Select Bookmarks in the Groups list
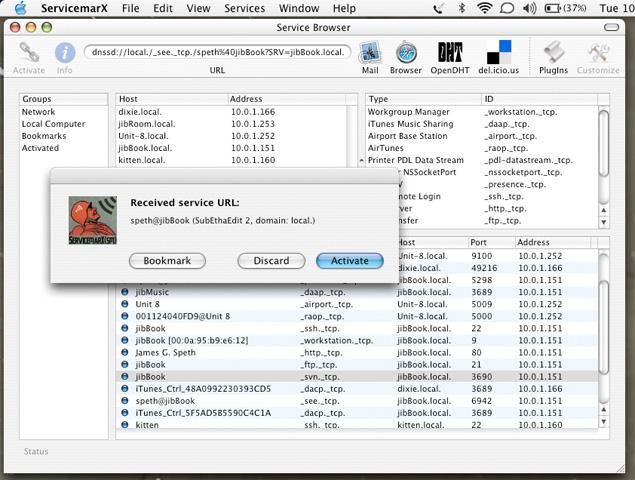635x480 pixels. 44,136
